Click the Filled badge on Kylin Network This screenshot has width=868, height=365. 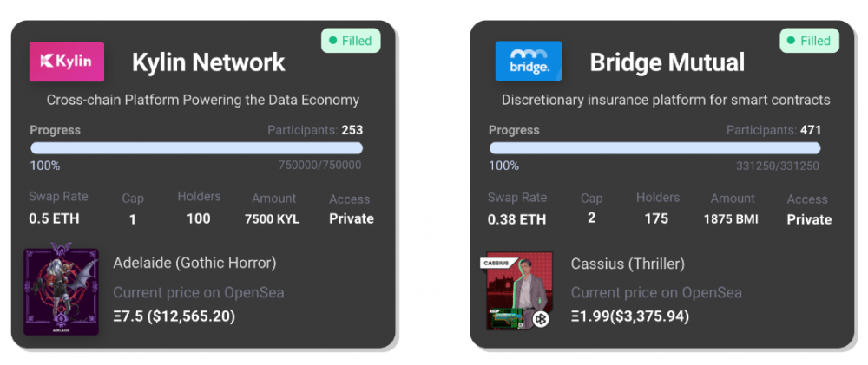pyautogui.click(x=351, y=41)
